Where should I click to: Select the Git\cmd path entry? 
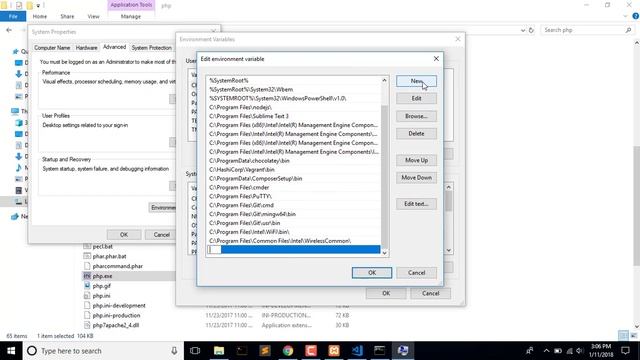pos(294,205)
